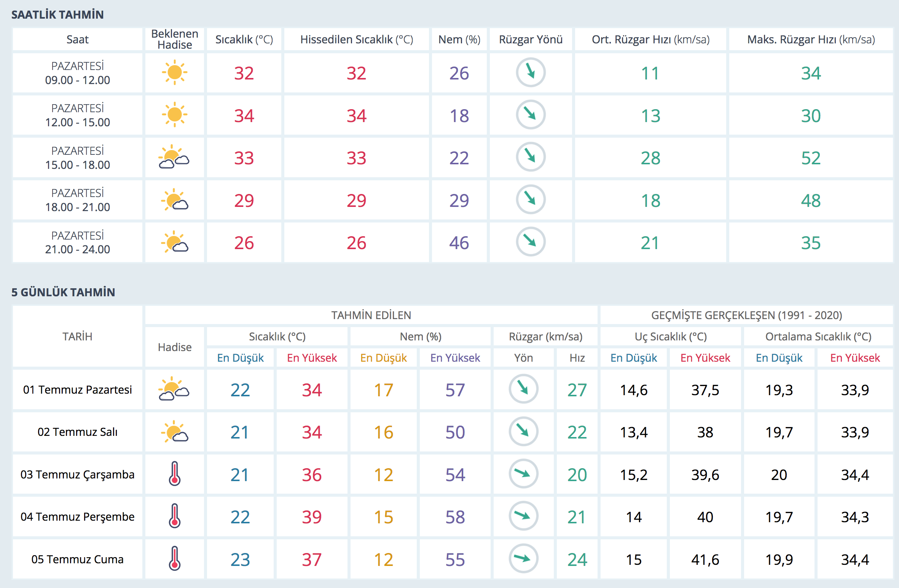
Task: Click wind direction icon for 09.00 - 12.00
Action: coord(531,72)
